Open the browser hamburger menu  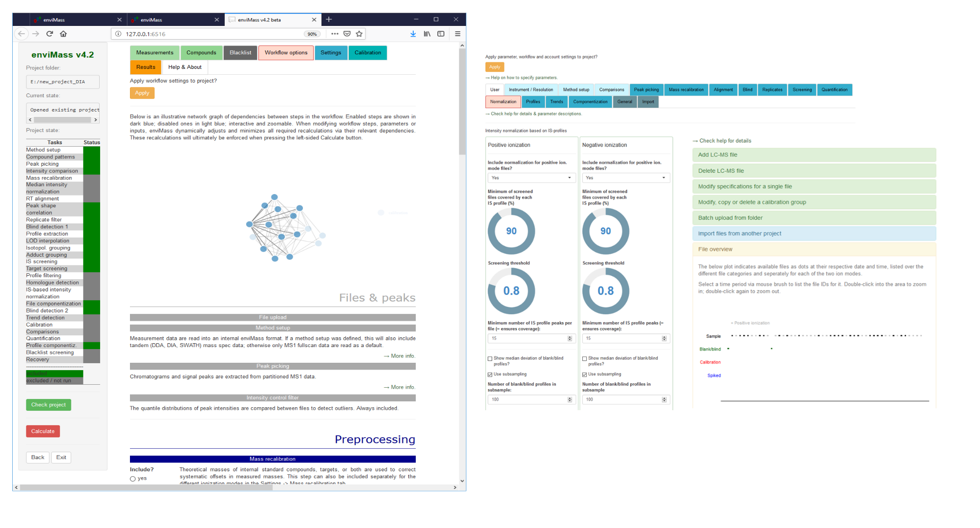click(458, 34)
